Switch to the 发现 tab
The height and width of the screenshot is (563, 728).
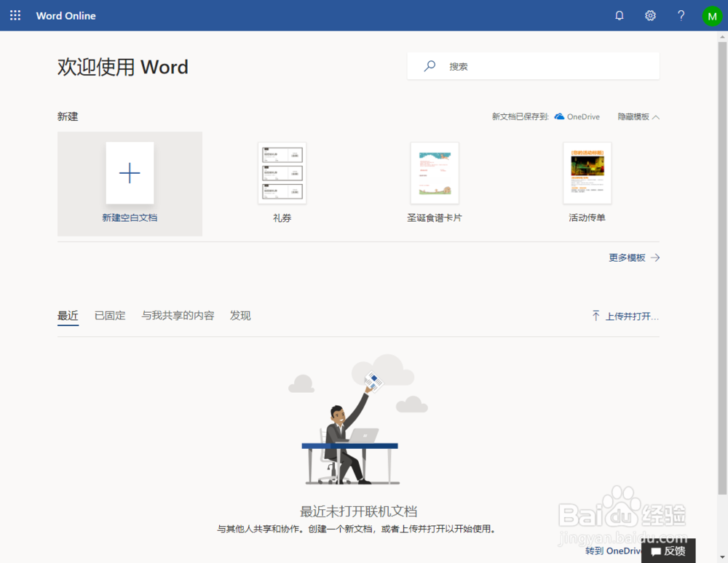click(x=240, y=316)
